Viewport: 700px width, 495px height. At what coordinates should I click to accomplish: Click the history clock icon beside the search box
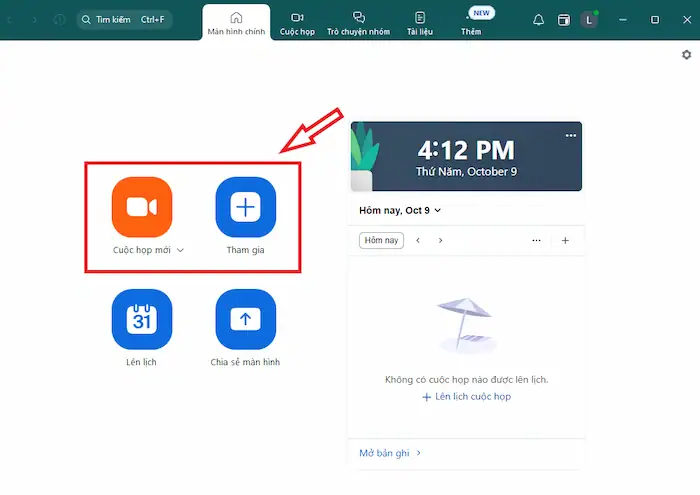click(x=59, y=20)
